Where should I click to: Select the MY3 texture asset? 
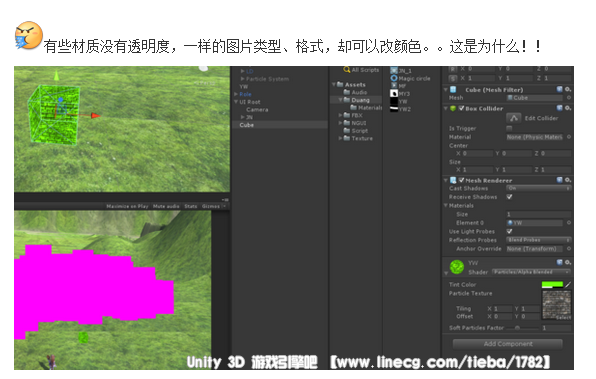pyautogui.click(x=400, y=94)
